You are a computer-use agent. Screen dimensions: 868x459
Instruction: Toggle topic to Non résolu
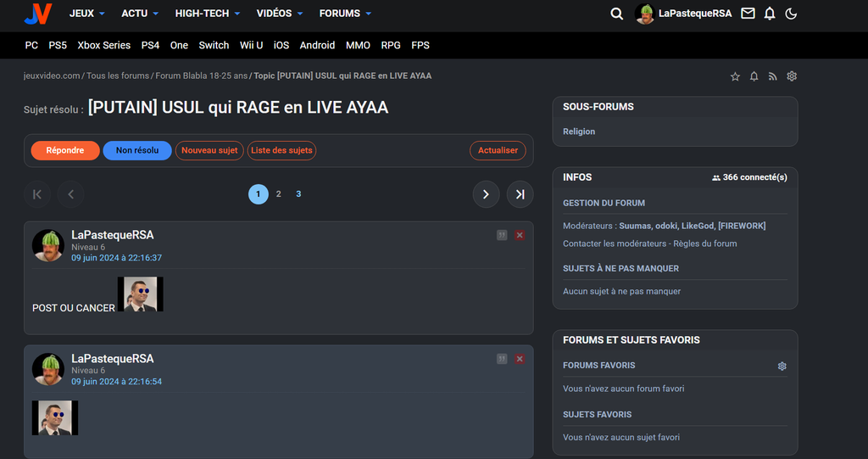(137, 150)
